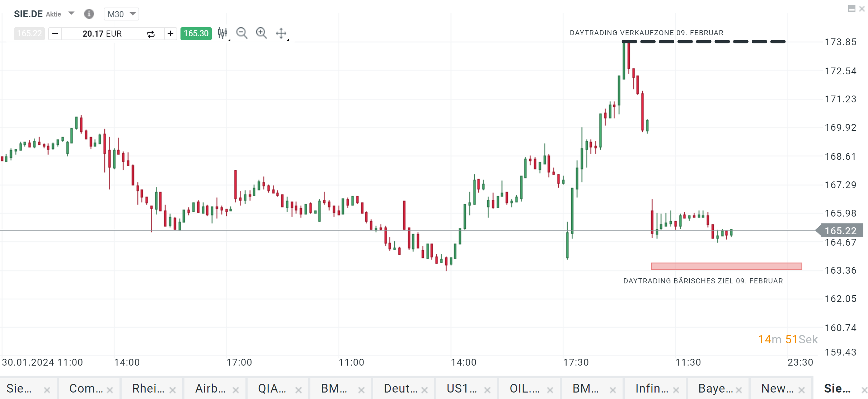Image resolution: width=868 pixels, height=399 pixels.
Task: Switch to the Rhei... chart tab
Action: [x=148, y=389]
